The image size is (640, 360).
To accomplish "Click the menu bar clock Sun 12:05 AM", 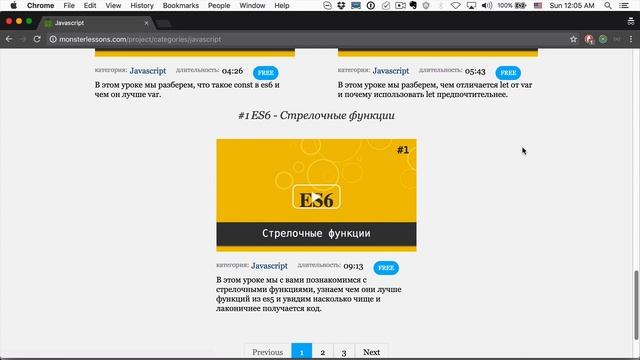I will click(571, 6).
